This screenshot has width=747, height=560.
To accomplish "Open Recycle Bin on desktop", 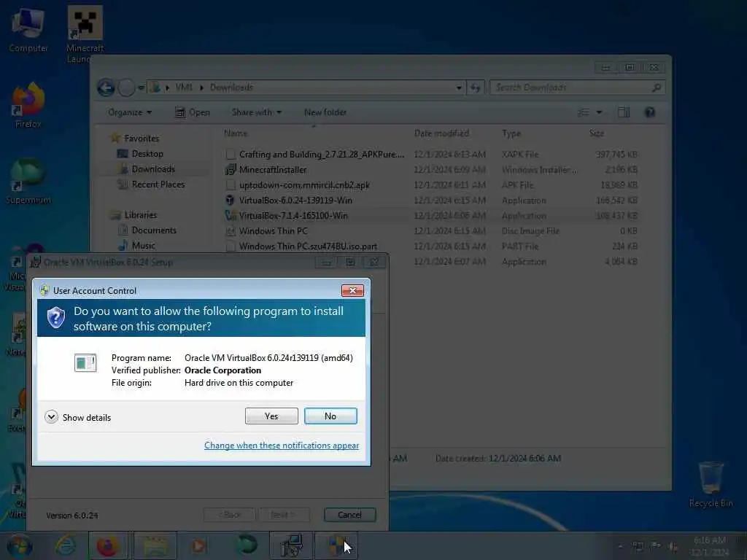I will [711, 484].
